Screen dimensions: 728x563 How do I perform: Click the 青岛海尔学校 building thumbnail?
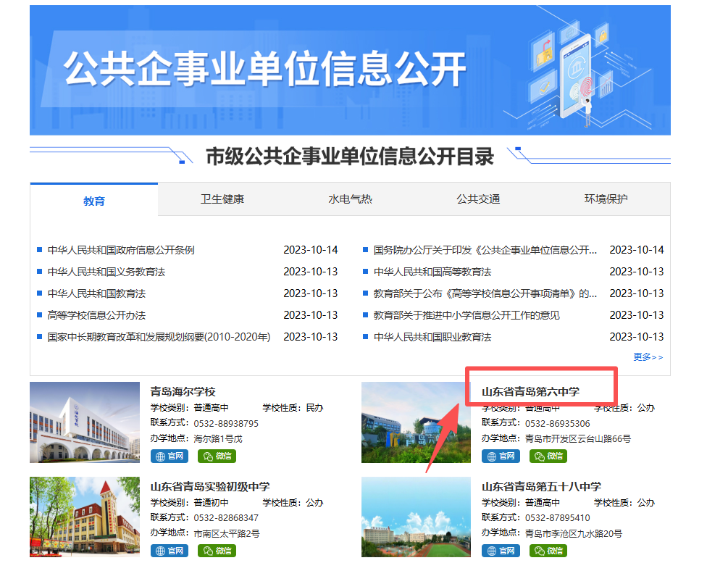pyautogui.click(x=85, y=422)
